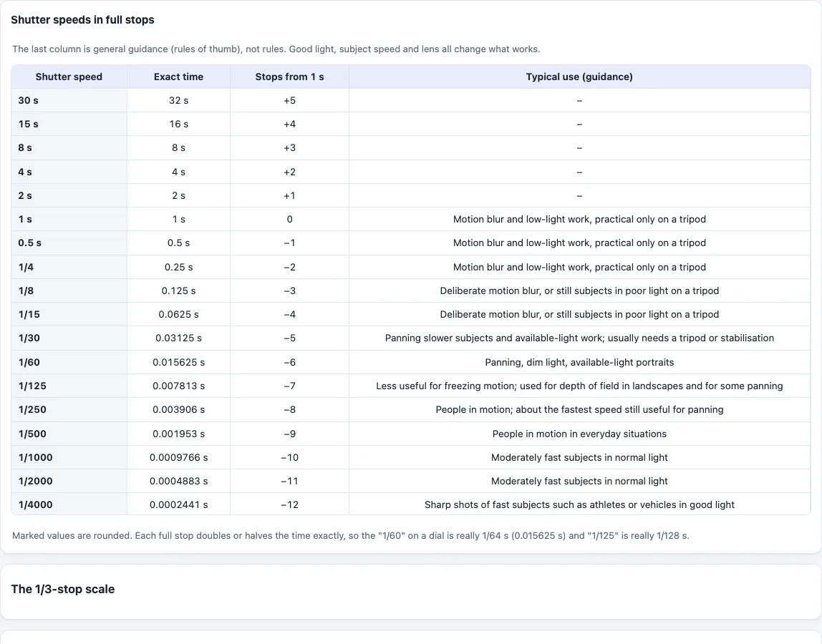Click the "Less useful for freezing motion" guidance cell
Viewport: 822px width, 644px height.
point(579,386)
